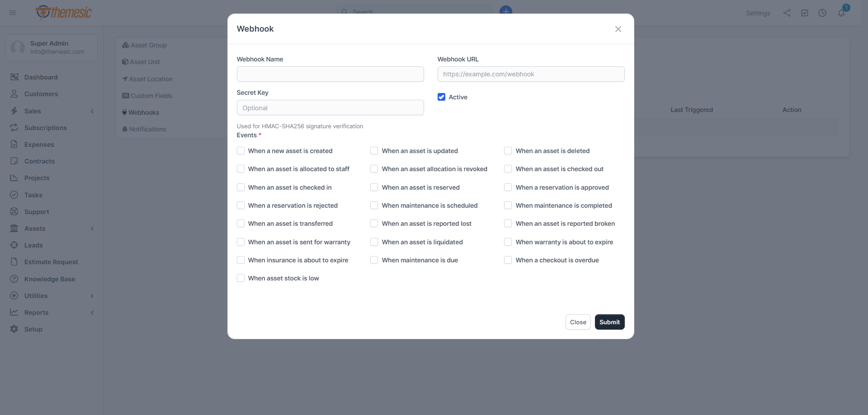This screenshot has height=415, width=868.
Task: Click the blue plus quick-add icon
Action: click(505, 10)
